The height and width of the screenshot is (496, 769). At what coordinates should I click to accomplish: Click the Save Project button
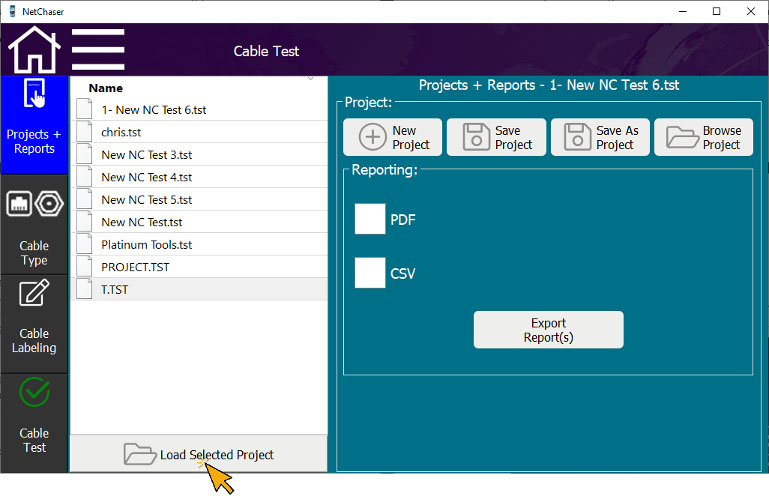(x=496, y=137)
